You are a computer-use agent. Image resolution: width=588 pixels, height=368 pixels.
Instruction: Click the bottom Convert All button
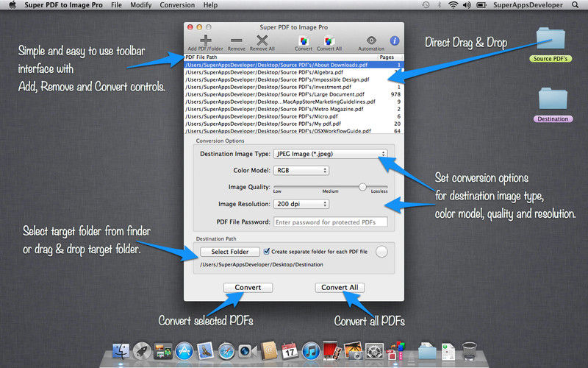click(340, 287)
